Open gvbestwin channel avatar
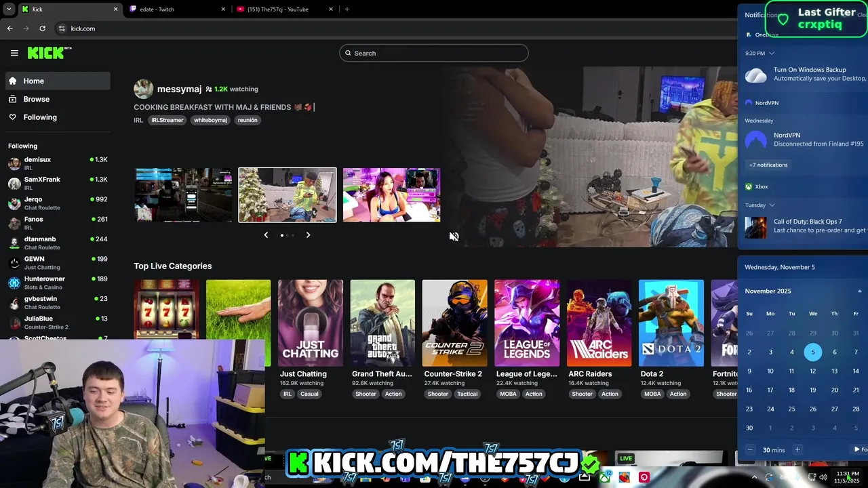Viewport: 868px width, 488px height. pos(14,302)
